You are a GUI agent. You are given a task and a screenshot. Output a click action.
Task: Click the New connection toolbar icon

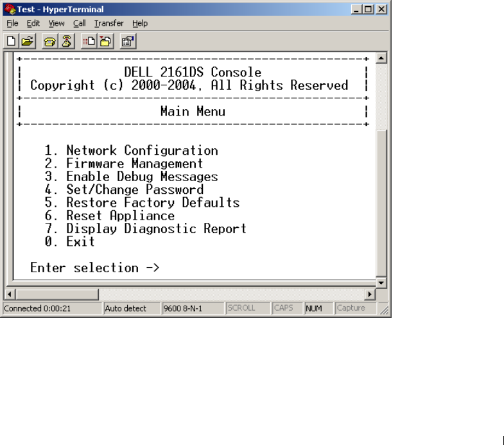12,42
